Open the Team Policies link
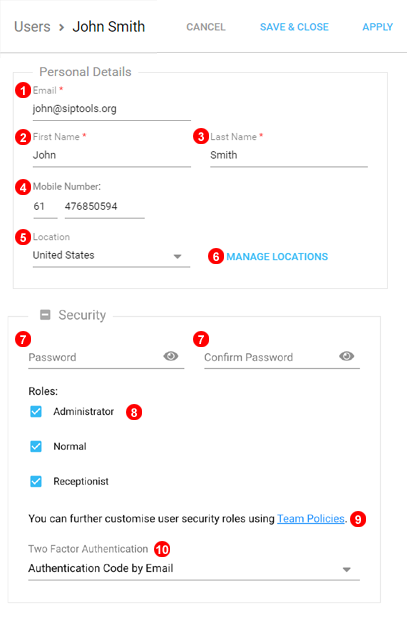The height and width of the screenshot is (618, 407). tap(311, 519)
